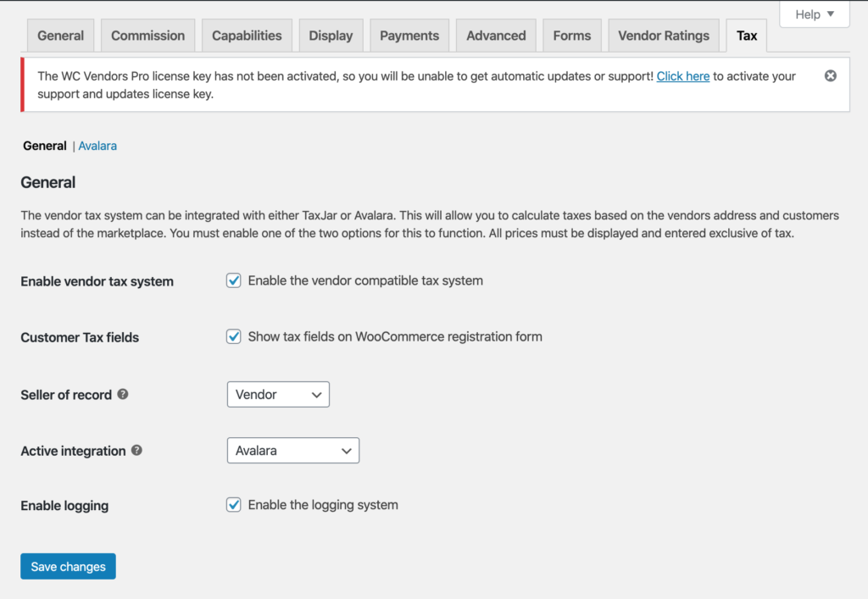The width and height of the screenshot is (868, 599).
Task: Open the Help dropdown panel
Action: (x=815, y=14)
